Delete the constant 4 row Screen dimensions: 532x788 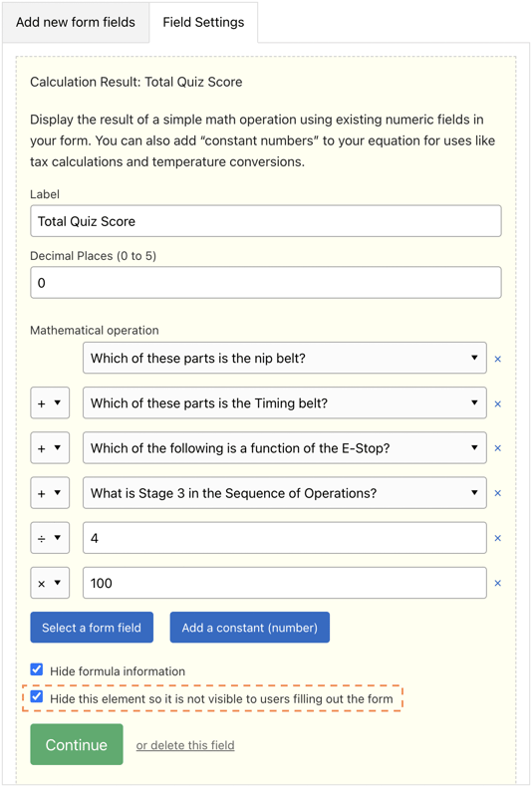pos(498,538)
